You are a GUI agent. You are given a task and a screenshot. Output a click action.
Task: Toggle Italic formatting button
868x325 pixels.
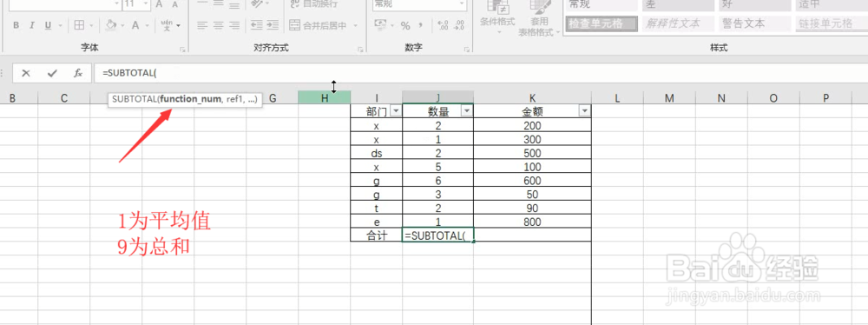point(31,25)
